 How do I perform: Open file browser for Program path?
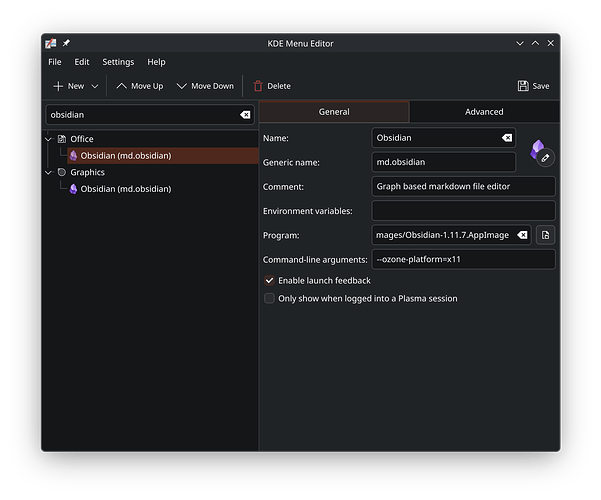pyautogui.click(x=545, y=235)
